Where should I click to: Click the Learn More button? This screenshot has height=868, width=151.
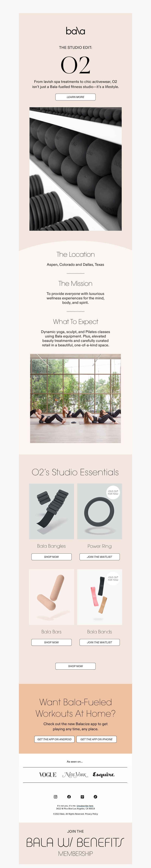tap(75, 97)
